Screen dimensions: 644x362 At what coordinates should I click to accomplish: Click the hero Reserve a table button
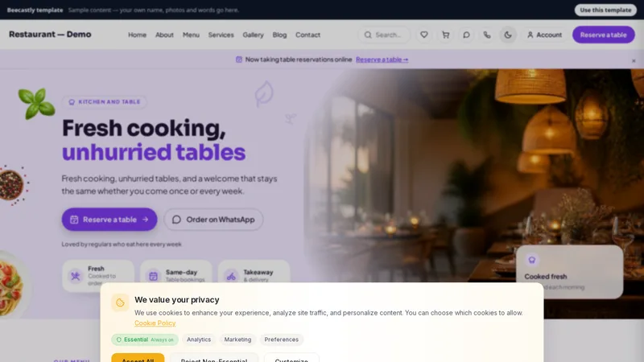pyautogui.click(x=109, y=220)
